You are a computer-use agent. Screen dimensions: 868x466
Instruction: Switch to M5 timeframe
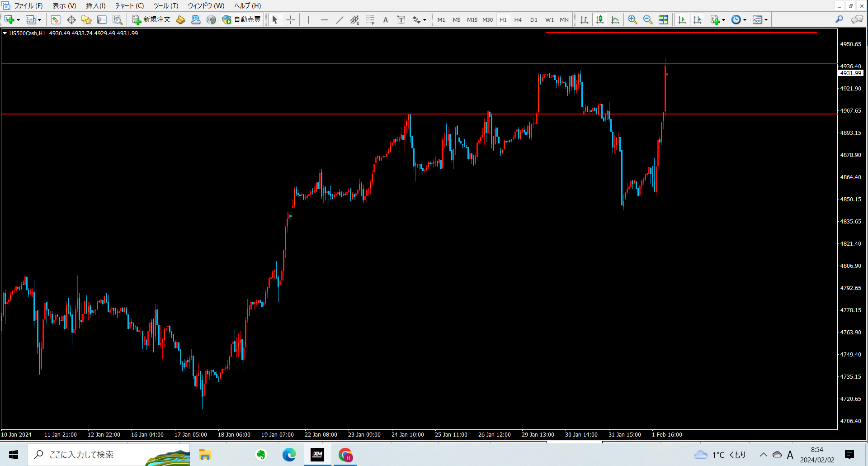coord(457,19)
